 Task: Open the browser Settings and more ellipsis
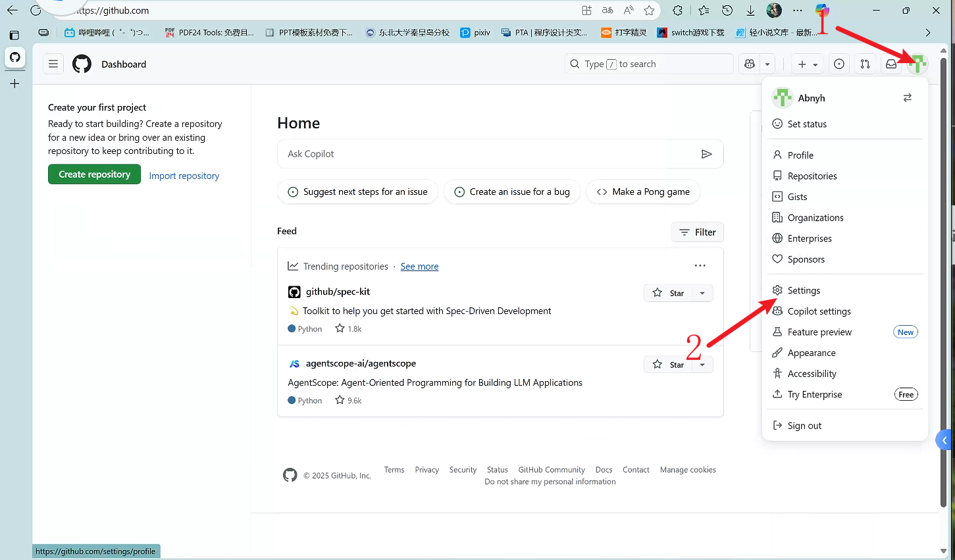798,11
